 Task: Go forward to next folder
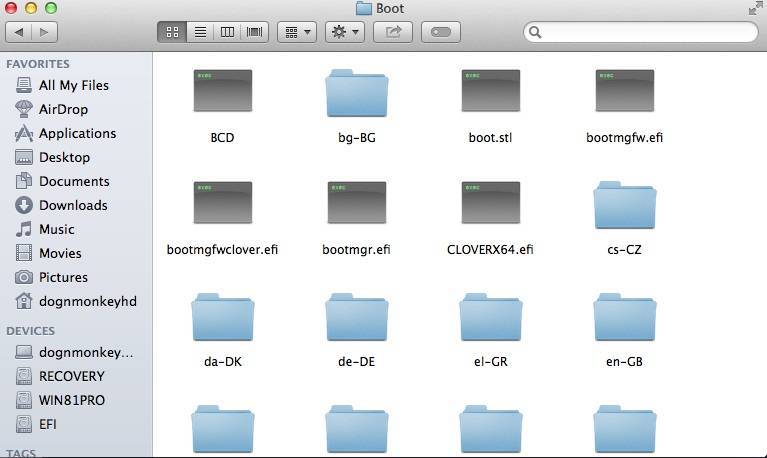tap(46, 32)
